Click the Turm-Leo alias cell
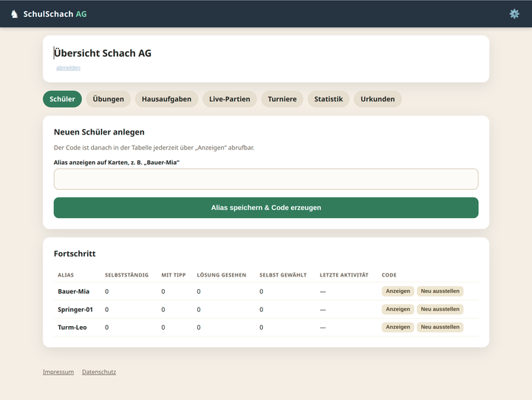The image size is (532, 400). [72, 328]
